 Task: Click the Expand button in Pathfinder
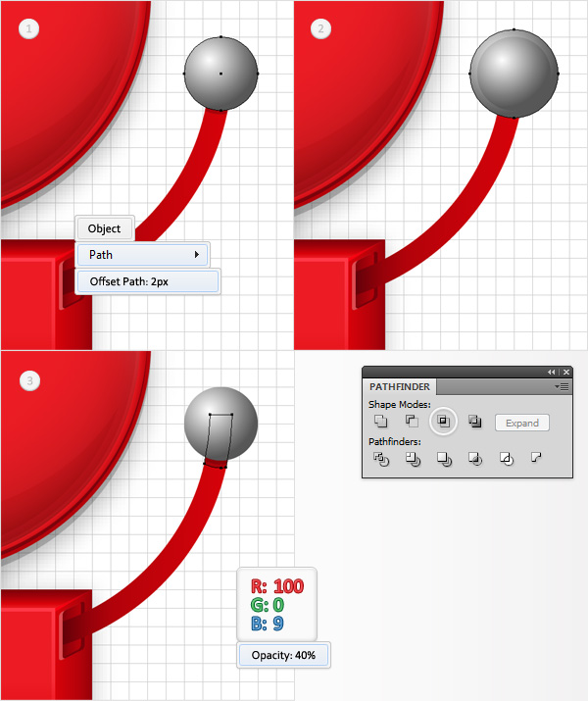pos(522,423)
